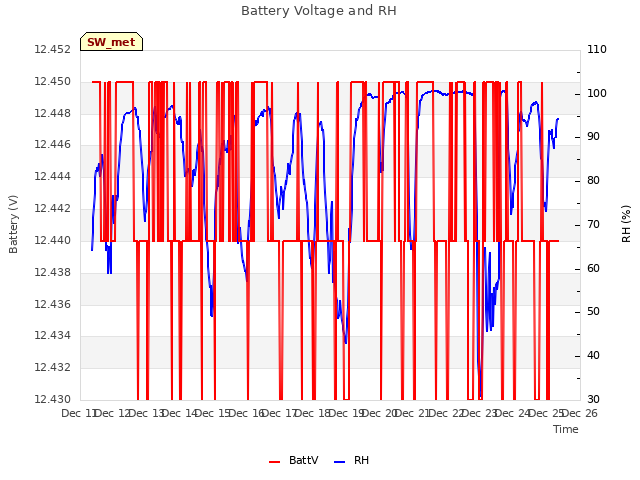Click the Dec 13 date tick
The height and width of the screenshot is (480, 640).
click(x=147, y=414)
